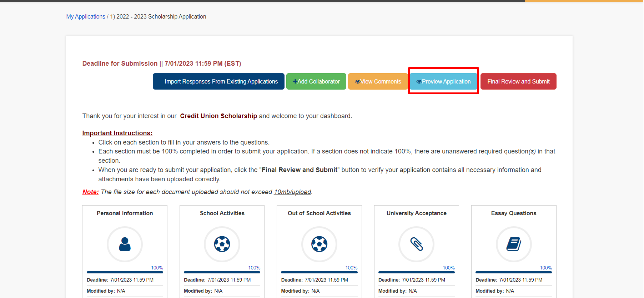Image resolution: width=644 pixels, height=298 pixels.
Task: Click the University Acceptance progress bar
Action: point(417,272)
